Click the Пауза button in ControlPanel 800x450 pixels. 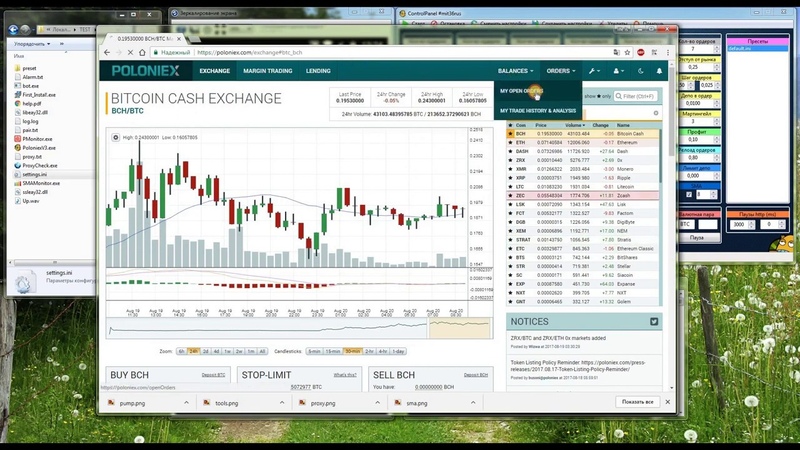pos(697,238)
